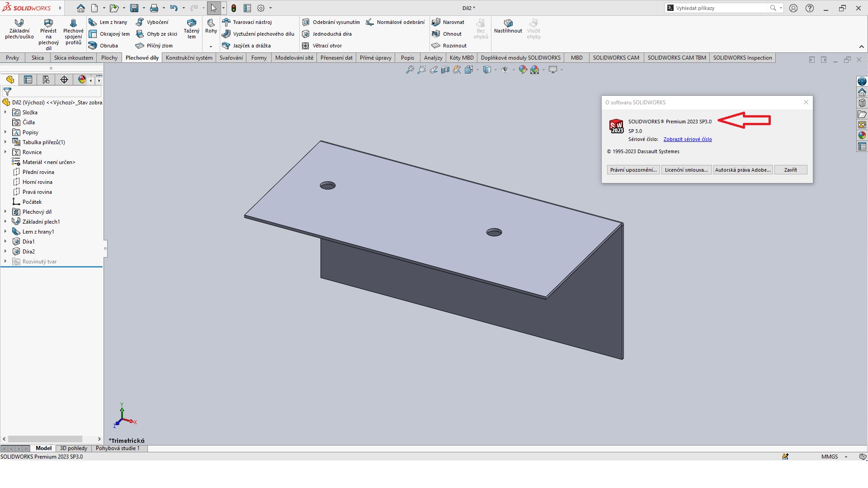Click the Zobrazit sériové číslo link
Screen dimensions: 868x488
point(688,139)
